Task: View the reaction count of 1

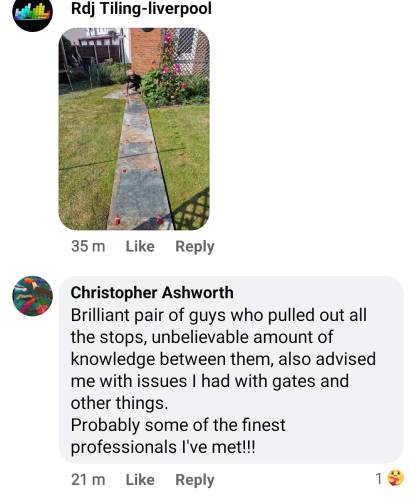Action: 379,479
